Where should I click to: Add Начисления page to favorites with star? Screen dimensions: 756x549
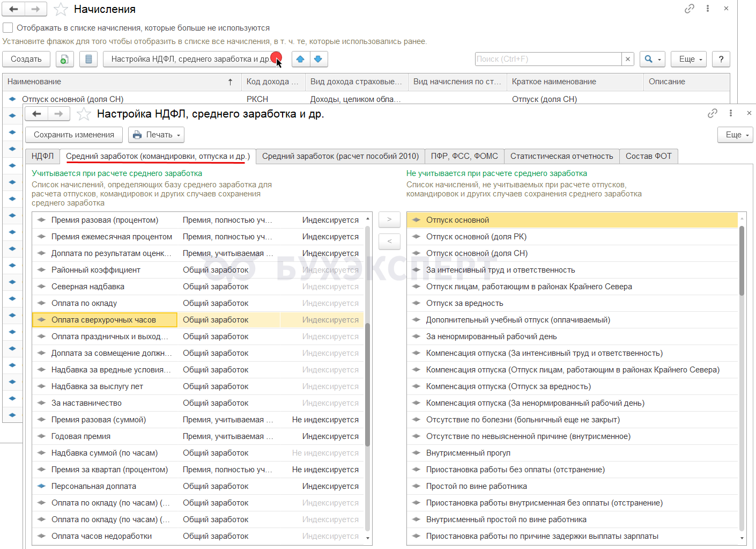[x=61, y=9]
